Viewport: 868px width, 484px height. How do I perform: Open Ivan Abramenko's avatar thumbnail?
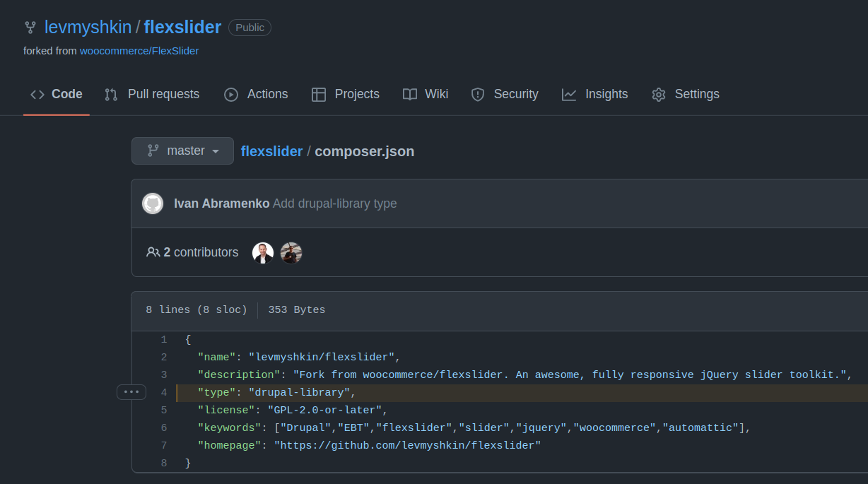pos(153,203)
